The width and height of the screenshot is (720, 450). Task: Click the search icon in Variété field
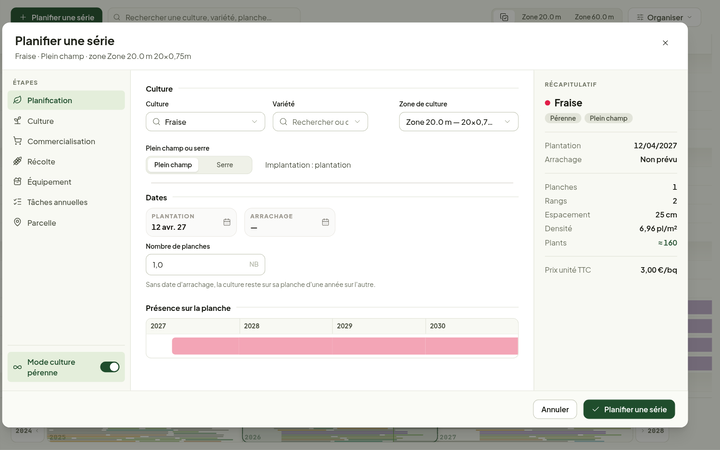point(283,122)
